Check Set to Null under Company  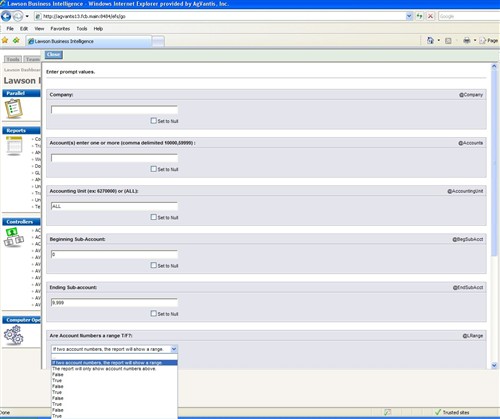pos(153,121)
